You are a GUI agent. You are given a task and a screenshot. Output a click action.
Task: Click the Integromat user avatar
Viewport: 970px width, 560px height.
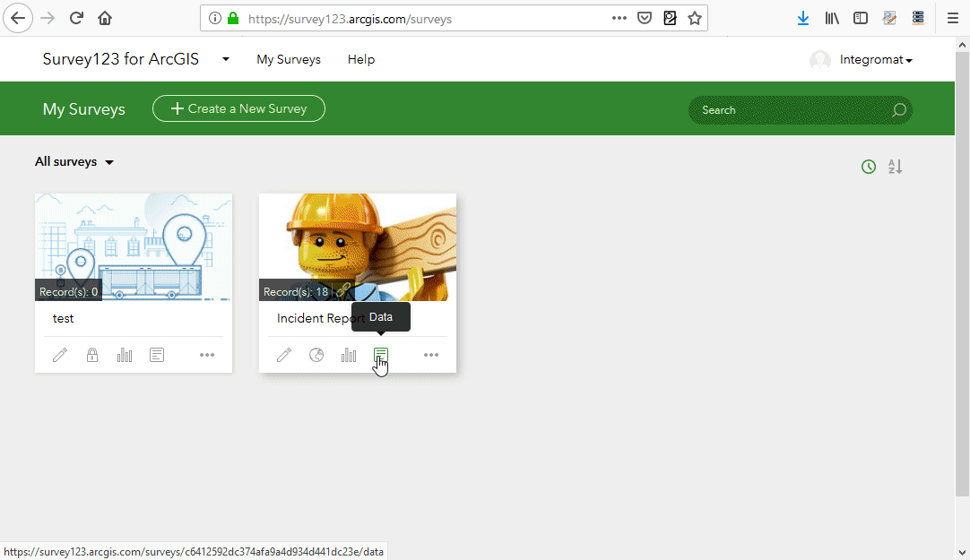pyautogui.click(x=820, y=60)
